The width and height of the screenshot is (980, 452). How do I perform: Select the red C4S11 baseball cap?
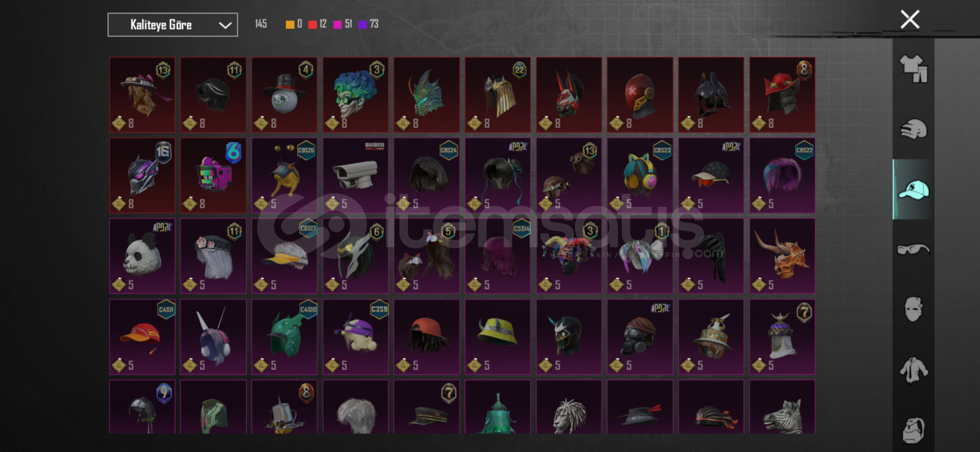click(142, 337)
